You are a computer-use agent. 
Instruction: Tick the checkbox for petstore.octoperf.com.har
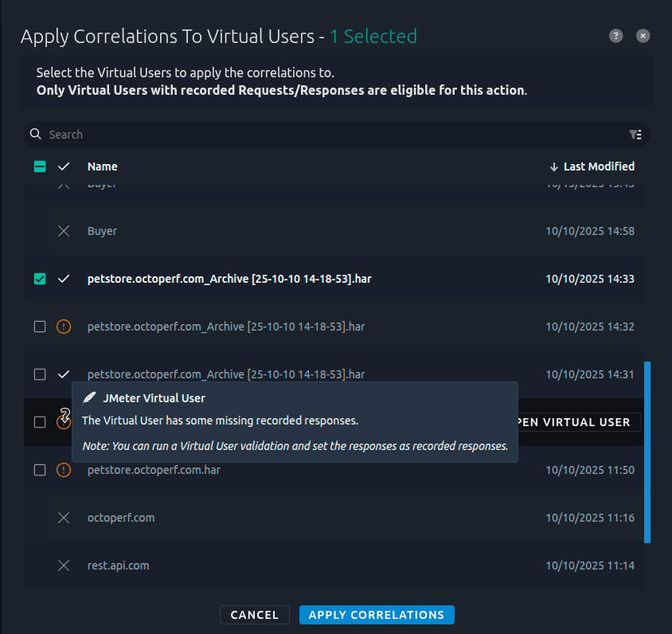coord(40,470)
